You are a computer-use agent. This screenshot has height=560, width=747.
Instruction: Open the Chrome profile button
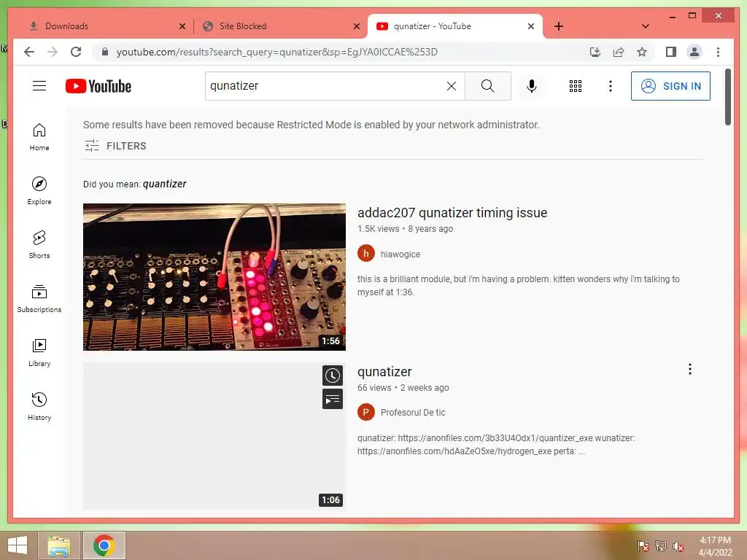point(694,52)
